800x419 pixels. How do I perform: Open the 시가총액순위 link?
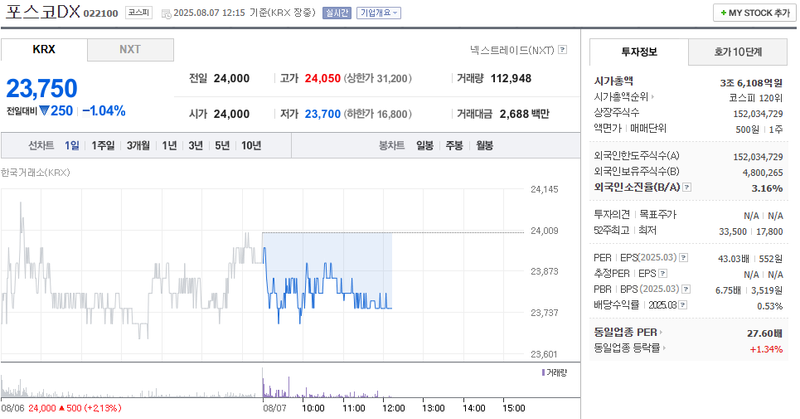click(x=623, y=96)
